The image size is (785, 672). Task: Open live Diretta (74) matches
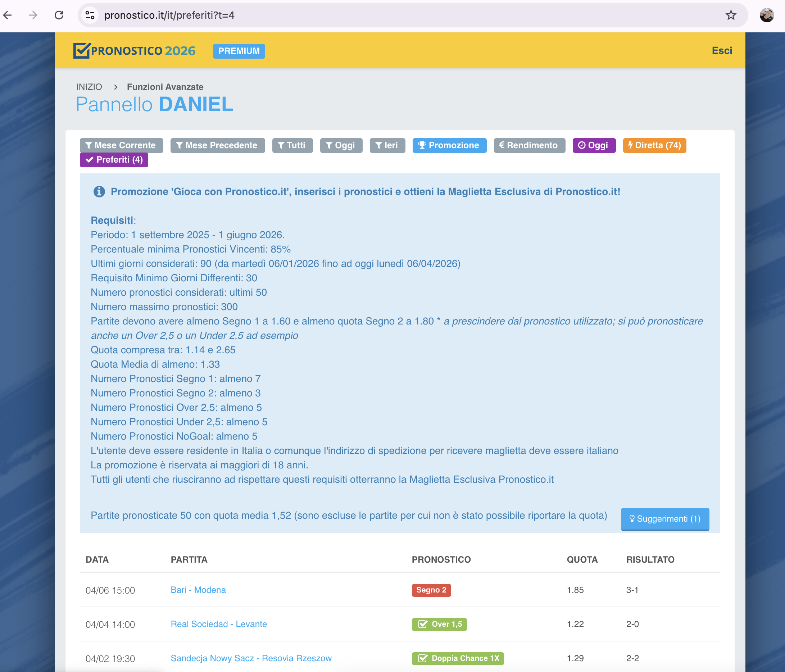coord(654,145)
